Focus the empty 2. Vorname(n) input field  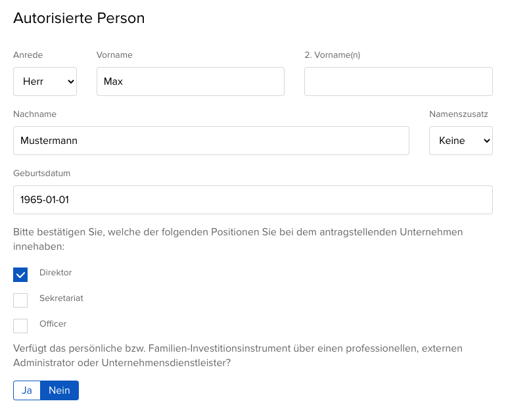point(398,82)
